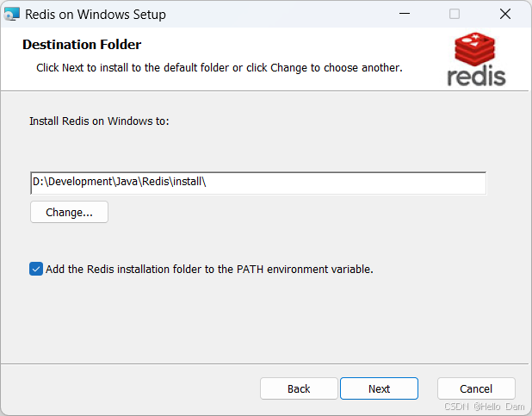Image resolution: width=532 pixels, height=416 pixels.
Task: Uncheck the add-to-PATH checkbox
Action: 36,269
